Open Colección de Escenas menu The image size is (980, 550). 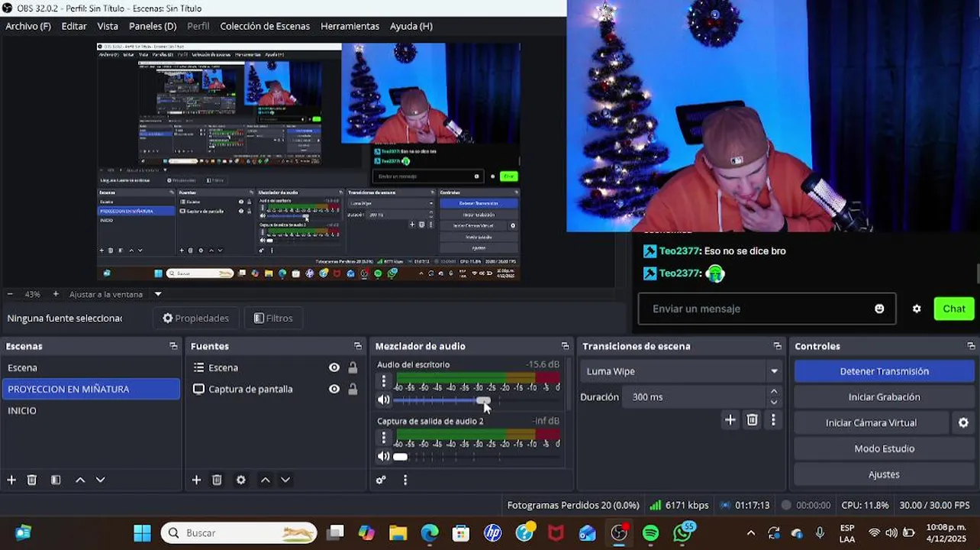[265, 26]
